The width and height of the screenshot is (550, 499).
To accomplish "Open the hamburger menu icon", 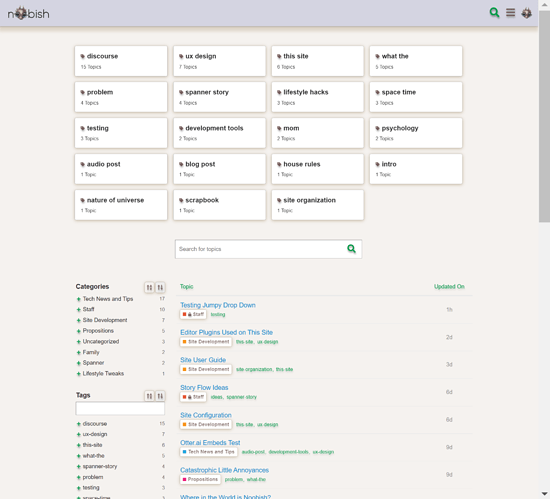I will [x=510, y=13].
